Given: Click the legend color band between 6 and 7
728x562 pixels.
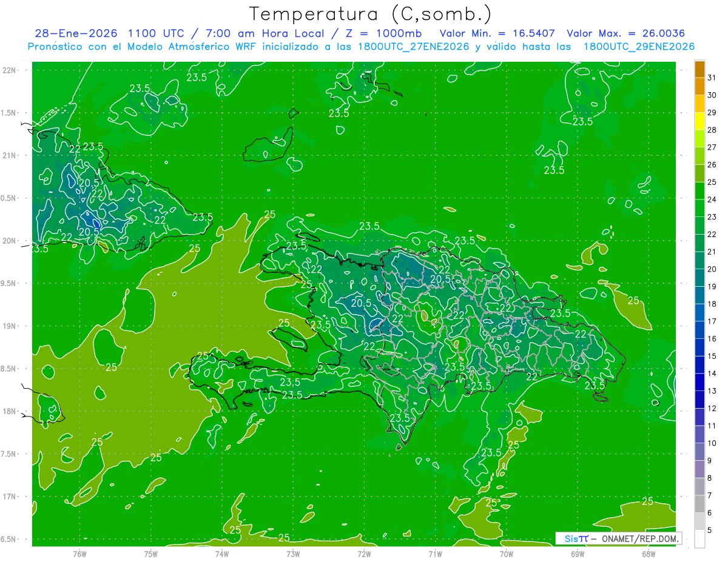Looking at the screenshot, I should (x=699, y=504).
